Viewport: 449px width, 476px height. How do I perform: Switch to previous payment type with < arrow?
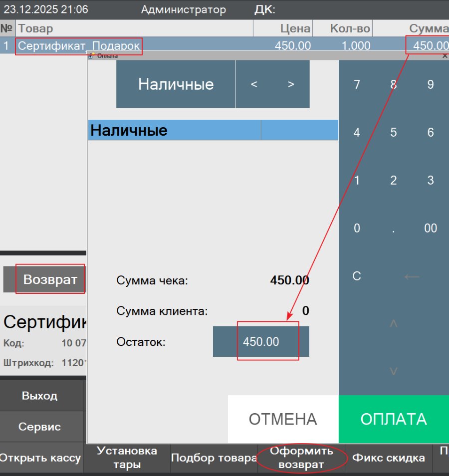click(x=254, y=84)
